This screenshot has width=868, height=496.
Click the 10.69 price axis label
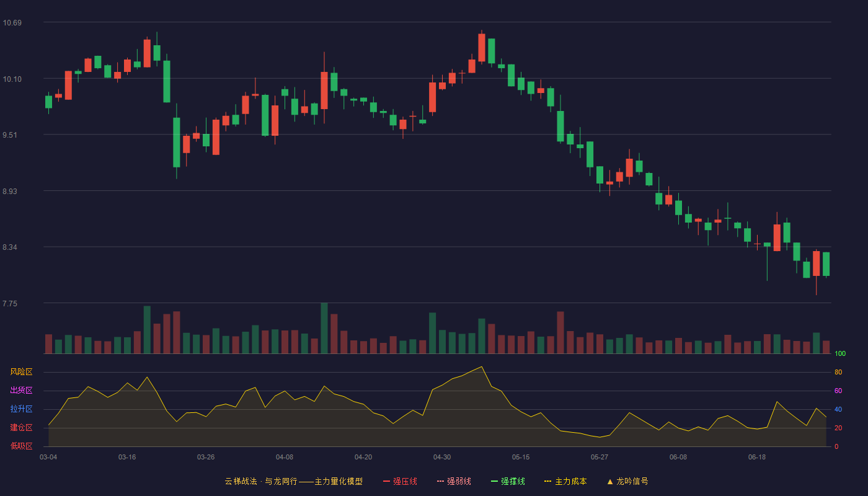pos(12,23)
